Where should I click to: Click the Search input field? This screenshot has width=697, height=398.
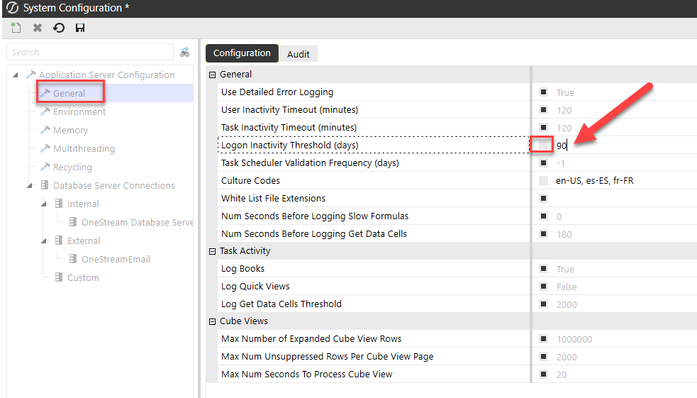(90, 52)
